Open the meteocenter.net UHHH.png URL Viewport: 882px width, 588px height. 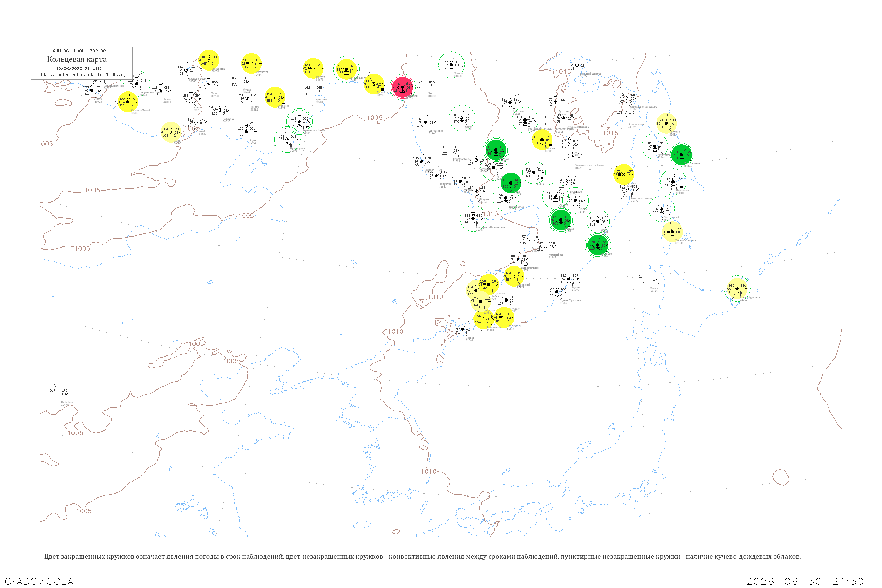click(83, 75)
